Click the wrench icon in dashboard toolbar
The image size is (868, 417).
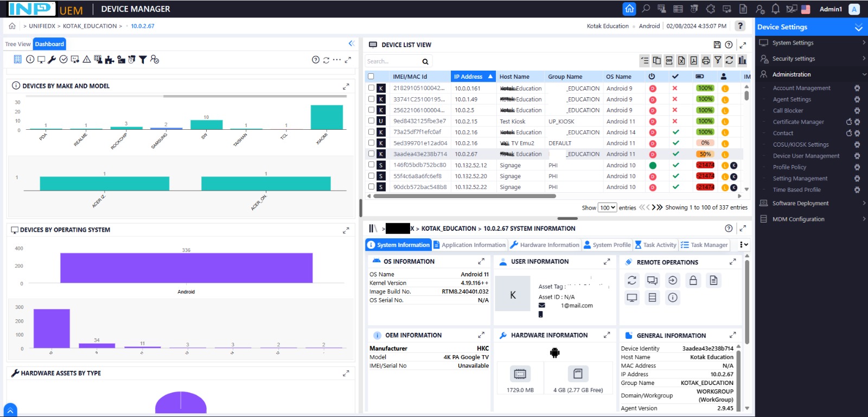click(52, 60)
